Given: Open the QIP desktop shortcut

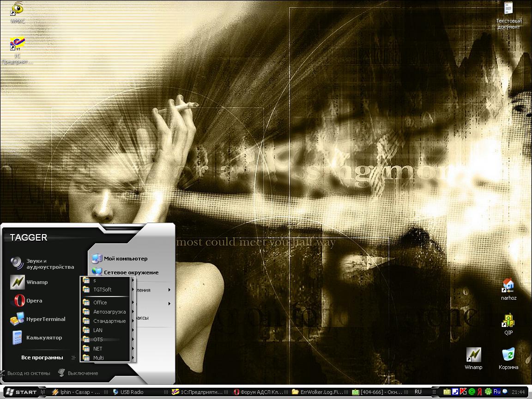Looking at the screenshot, I should (508, 324).
